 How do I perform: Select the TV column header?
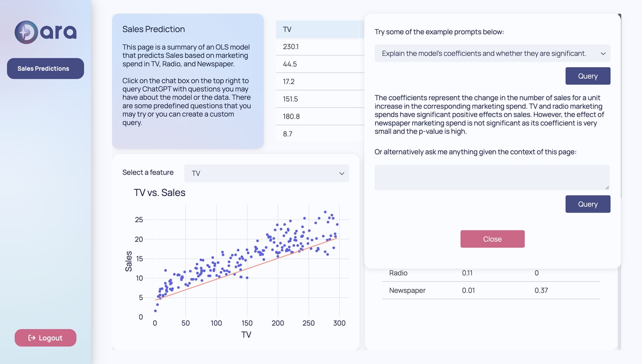tap(318, 29)
